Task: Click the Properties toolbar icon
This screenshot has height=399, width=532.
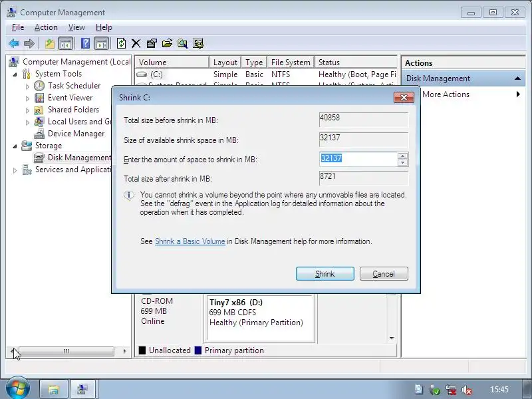Action: point(152,43)
